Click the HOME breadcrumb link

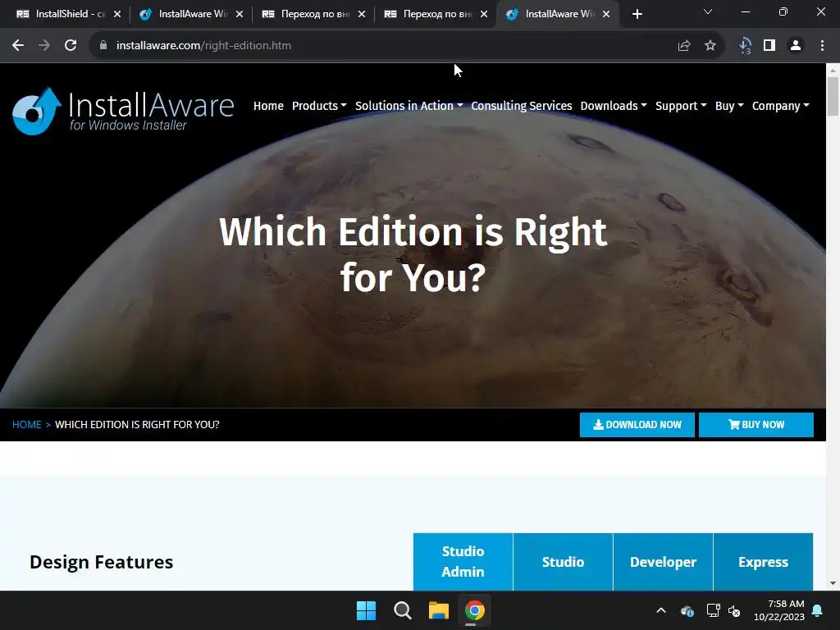pos(27,425)
